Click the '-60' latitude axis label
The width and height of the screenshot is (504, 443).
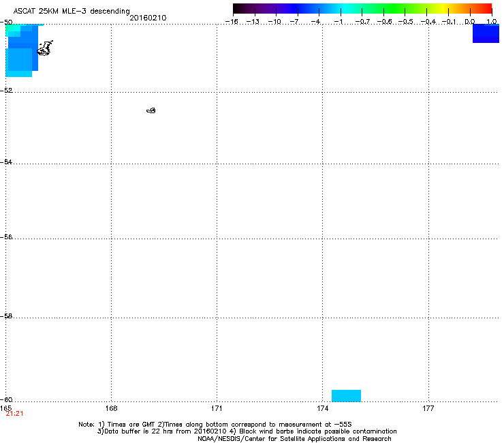6,400
